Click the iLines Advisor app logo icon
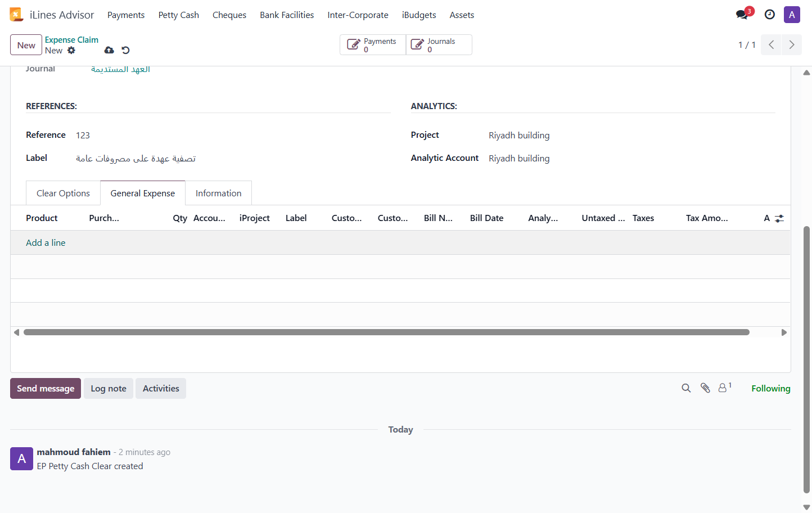 (x=16, y=15)
